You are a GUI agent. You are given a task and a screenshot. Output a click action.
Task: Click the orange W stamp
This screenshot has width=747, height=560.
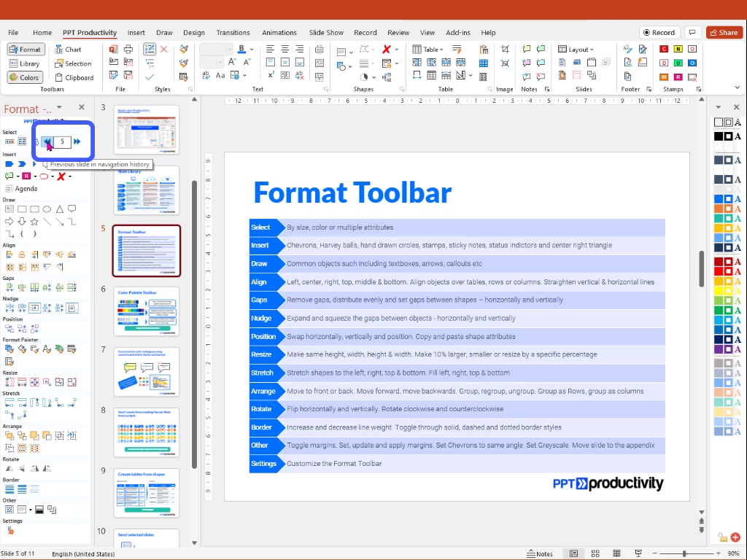click(664, 77)
